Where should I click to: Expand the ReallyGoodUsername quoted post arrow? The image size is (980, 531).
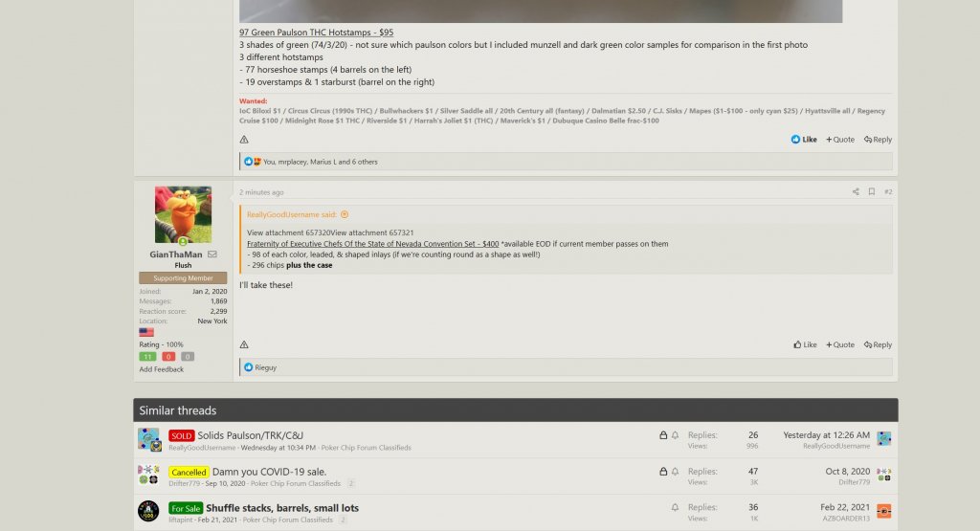pos(345,214)
